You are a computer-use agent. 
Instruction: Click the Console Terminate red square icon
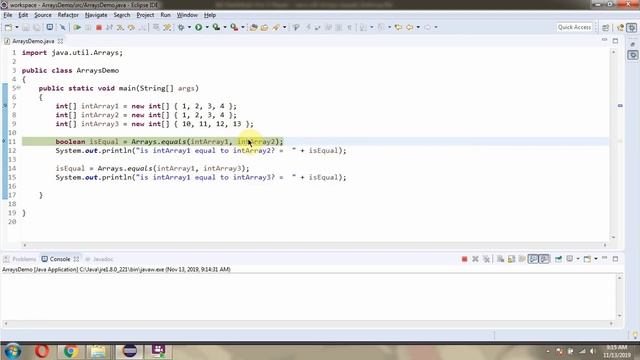coord(464,259)
